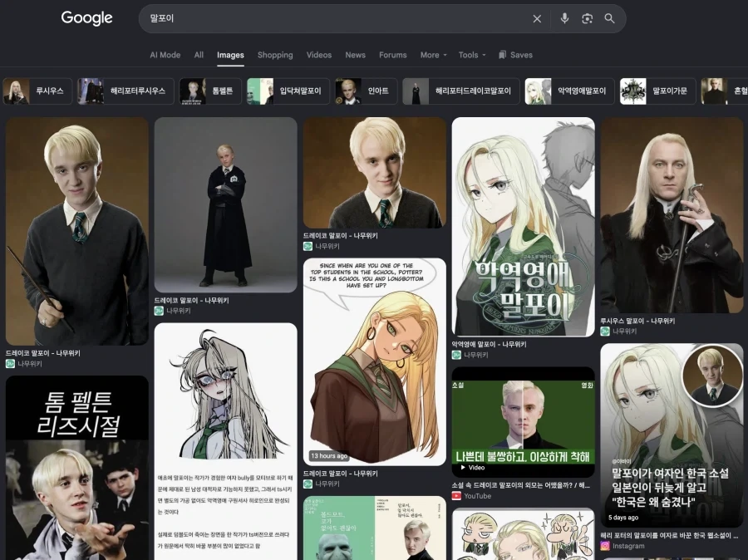
Task: Expand the Tools dropdown
Action: (x=472, y=55)
